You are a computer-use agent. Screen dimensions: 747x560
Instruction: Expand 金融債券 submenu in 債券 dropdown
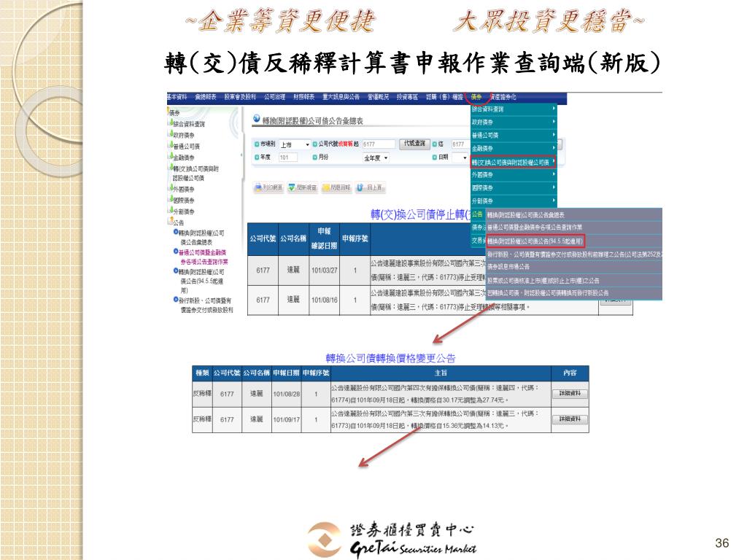(514, 148)
